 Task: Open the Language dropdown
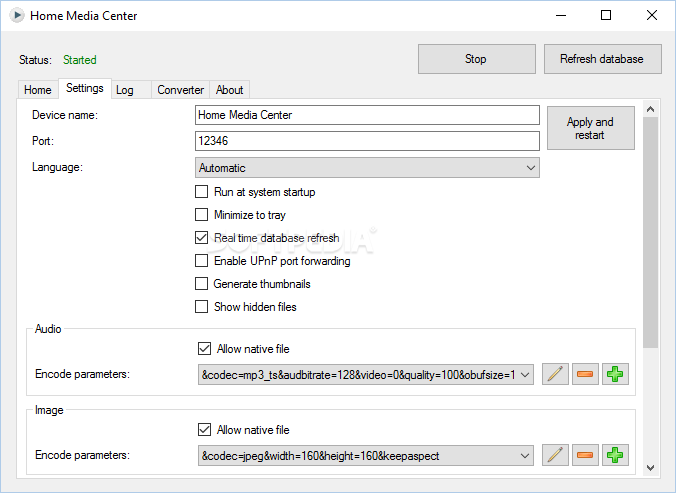click(x=367, y=168)
